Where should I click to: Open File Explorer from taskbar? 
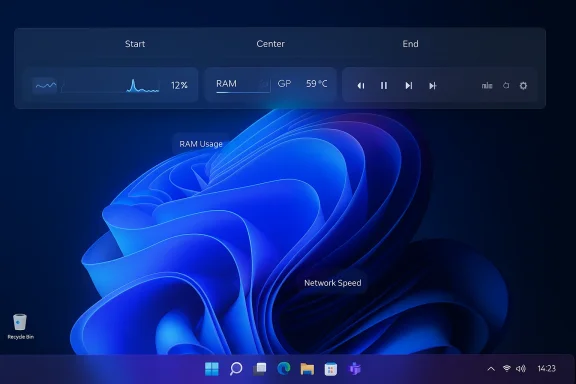(307, 369)
